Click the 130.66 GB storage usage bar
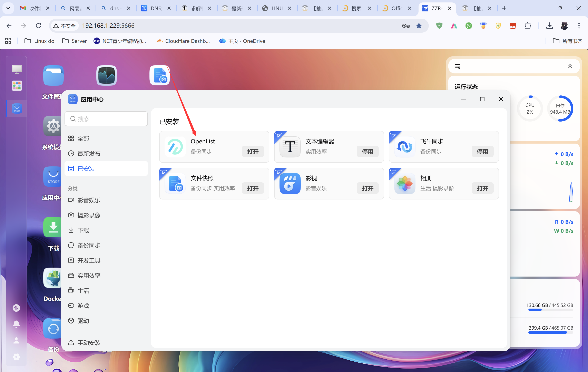This screenshot has height=372, width=588. point(550,310)
